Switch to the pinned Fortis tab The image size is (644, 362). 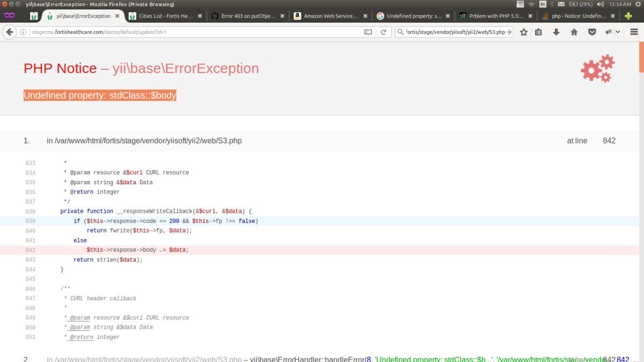click(x=34, y=16)
